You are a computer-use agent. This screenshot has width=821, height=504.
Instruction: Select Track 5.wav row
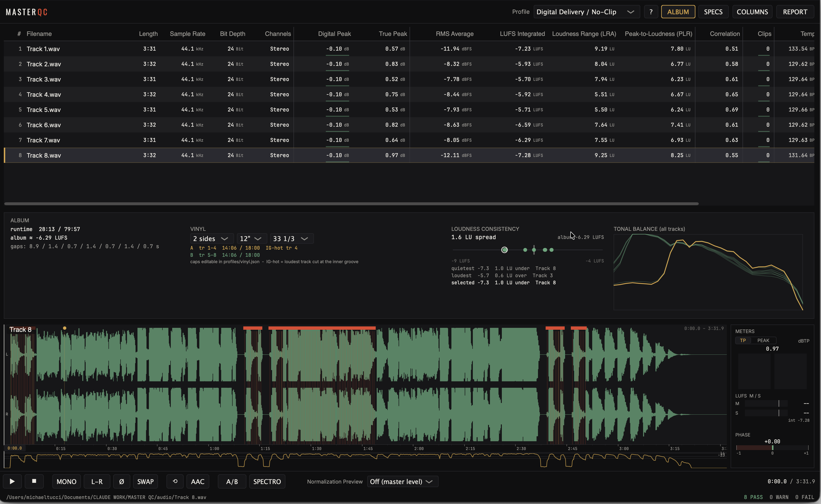409,110
